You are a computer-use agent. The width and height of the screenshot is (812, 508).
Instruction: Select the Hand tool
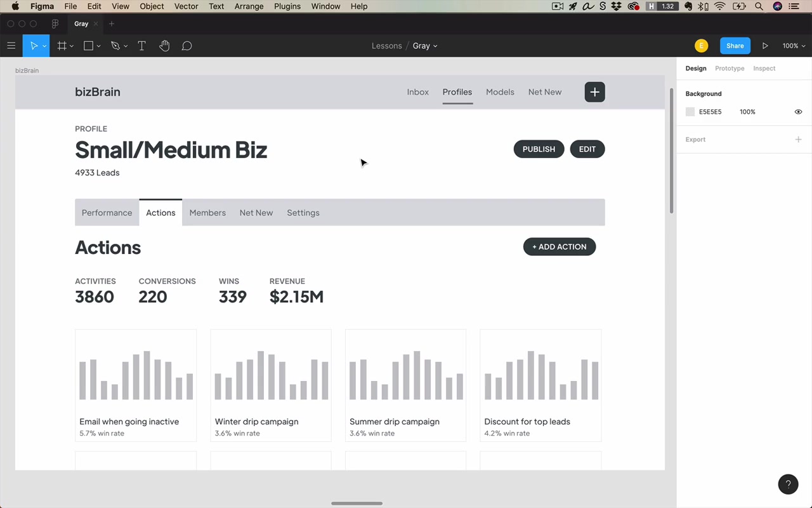pos(164,46)
